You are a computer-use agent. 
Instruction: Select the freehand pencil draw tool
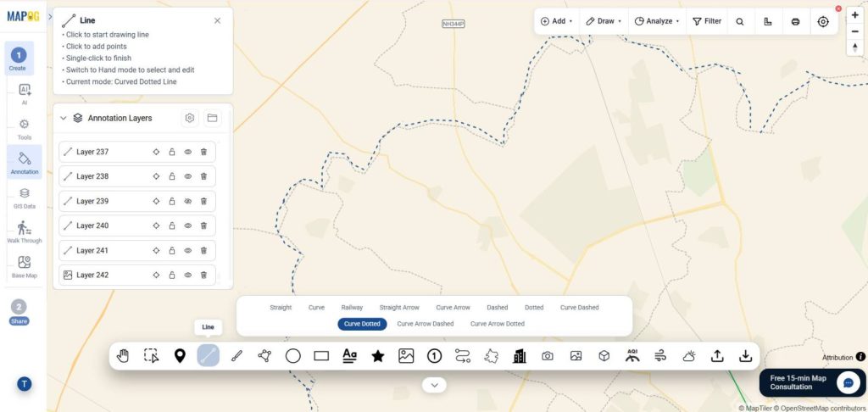236,356
